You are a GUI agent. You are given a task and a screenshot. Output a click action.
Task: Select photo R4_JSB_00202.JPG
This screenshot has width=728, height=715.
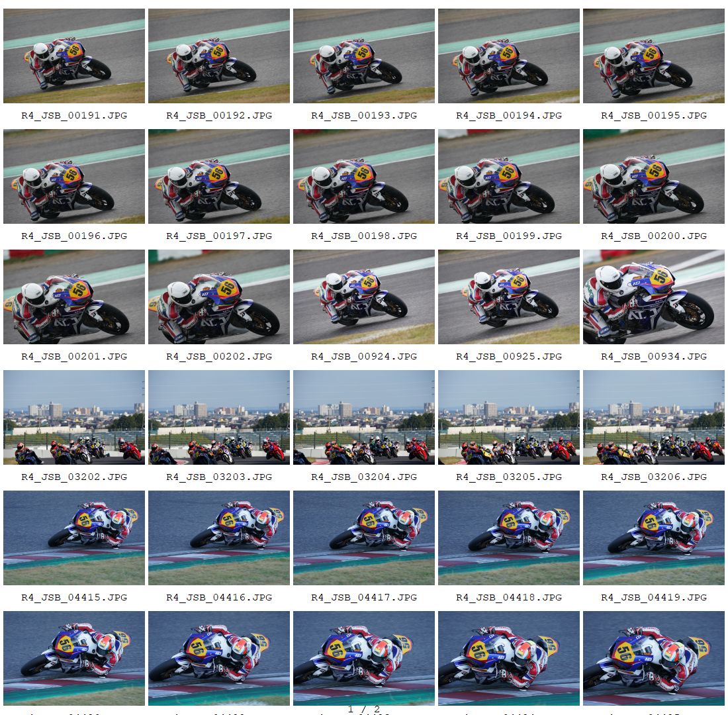[219, 297]
